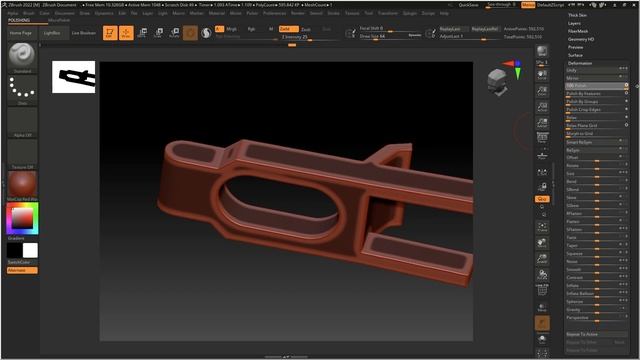Click the QuickSave button
Viewport: 640px width, 360px height.
[468, 5]
